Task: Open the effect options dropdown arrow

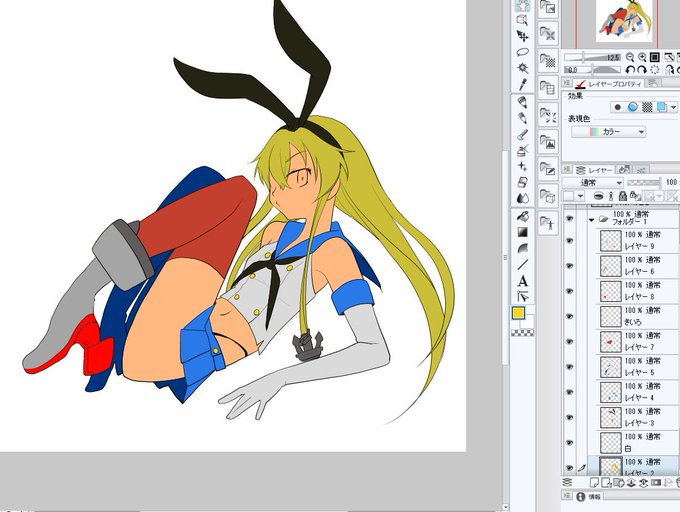Action: click(x=673, y=107)
